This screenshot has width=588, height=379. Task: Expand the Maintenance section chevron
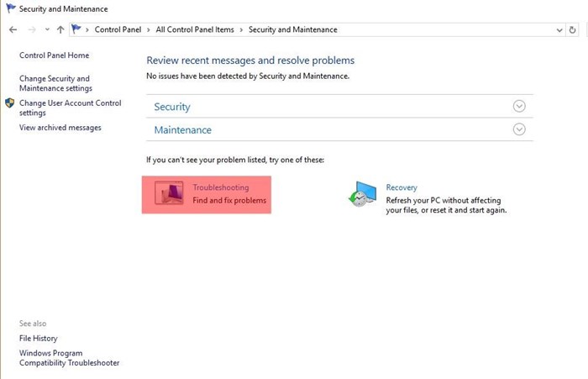point(519,129)
